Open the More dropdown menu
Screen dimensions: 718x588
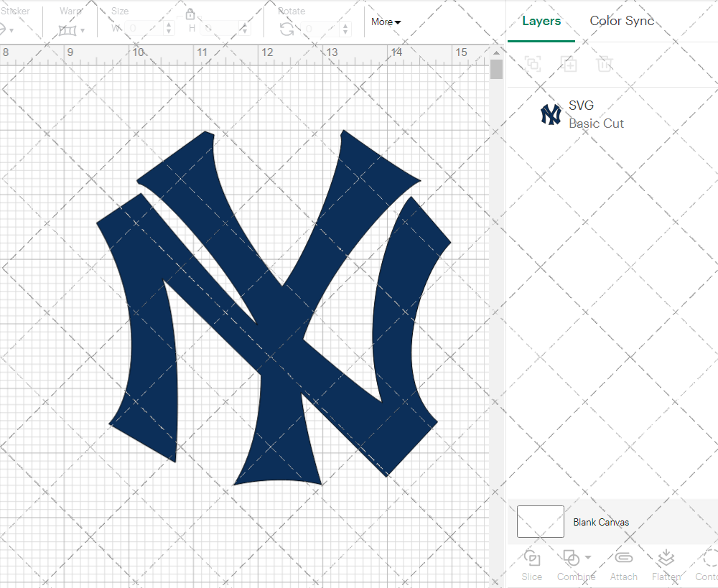[x=386, y=22]
